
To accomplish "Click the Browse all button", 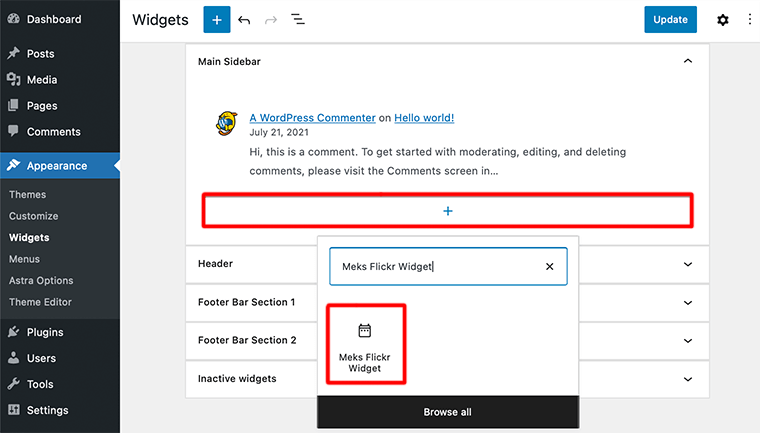I will point(447,412).
